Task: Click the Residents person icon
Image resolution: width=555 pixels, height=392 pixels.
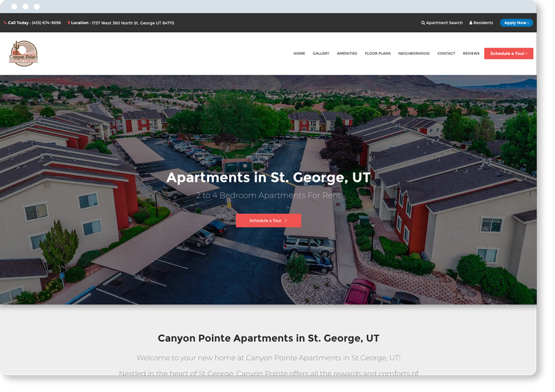Action: 471,23
